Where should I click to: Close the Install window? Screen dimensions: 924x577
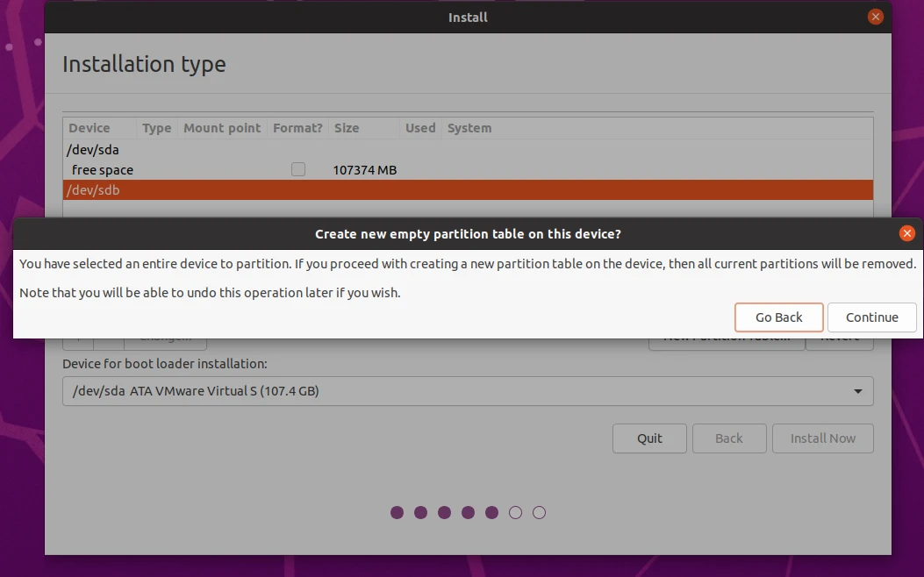[875, 17]
